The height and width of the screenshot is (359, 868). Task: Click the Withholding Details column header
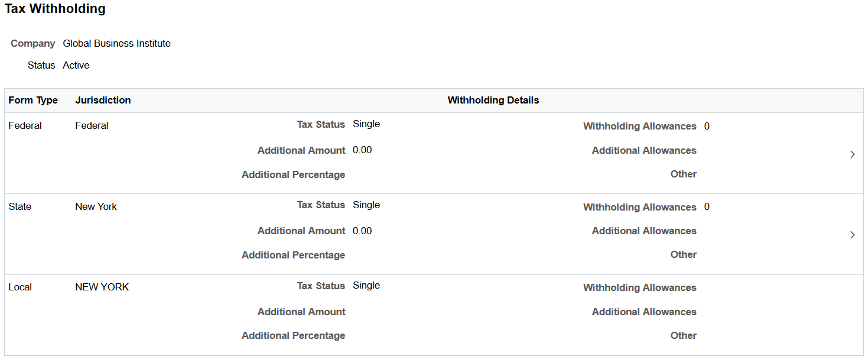493,100
